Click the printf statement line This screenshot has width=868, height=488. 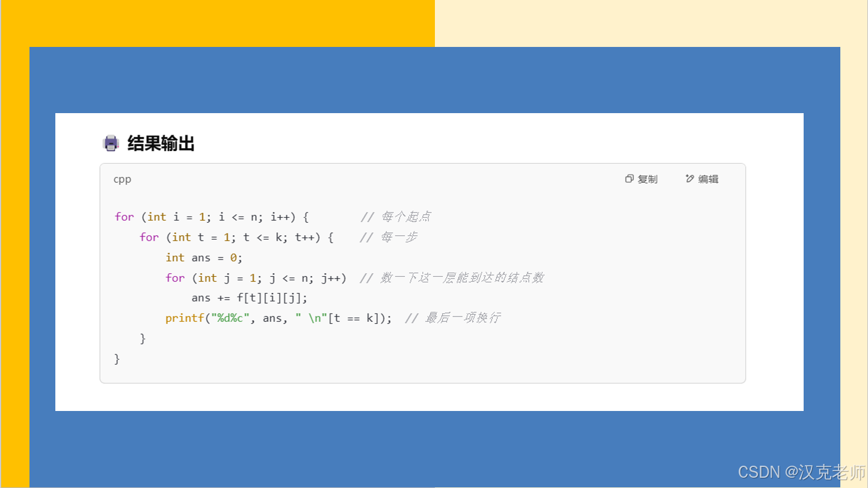(279, 318)
